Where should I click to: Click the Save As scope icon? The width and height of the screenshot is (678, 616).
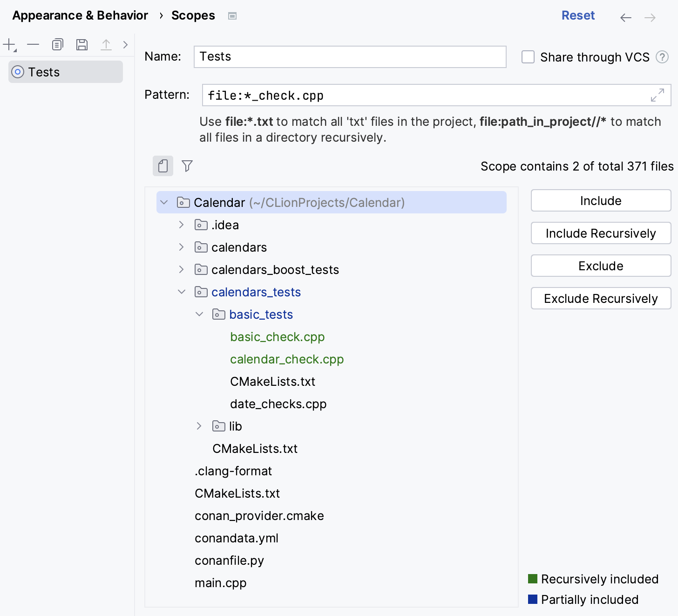(82, 45)
